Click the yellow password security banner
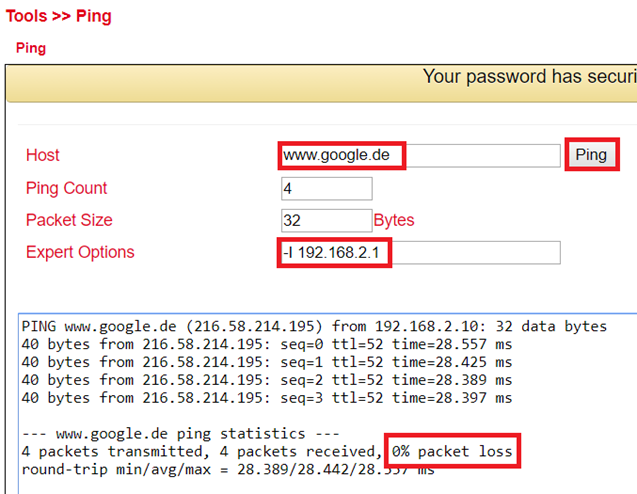The height and width of the screenshot is (494, 637). [x=322, y=83]
